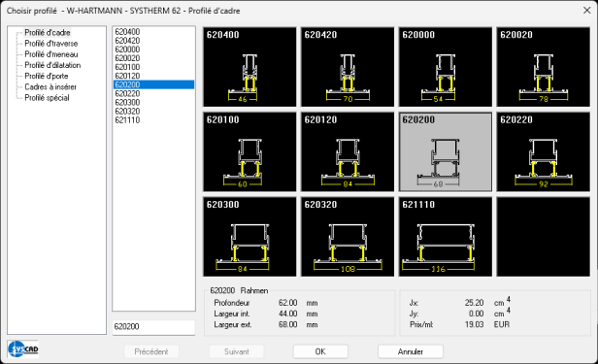Click the Précédent button
This screenshot has height=364, width=598.
click(x=151, y=351)
